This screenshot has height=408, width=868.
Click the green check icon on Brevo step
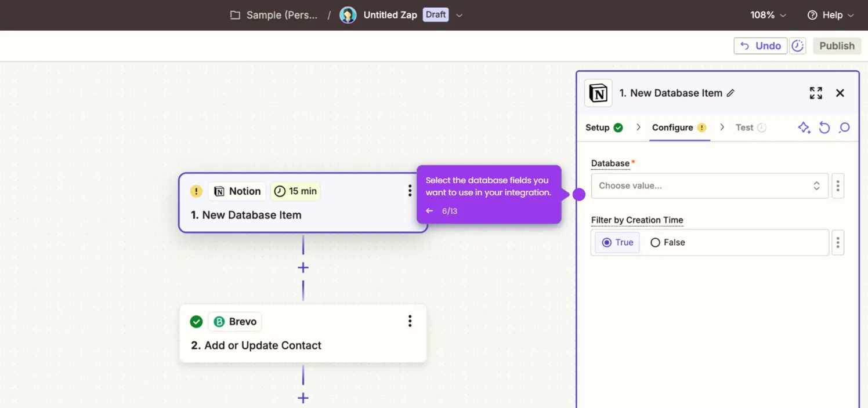tap(196, 322)
